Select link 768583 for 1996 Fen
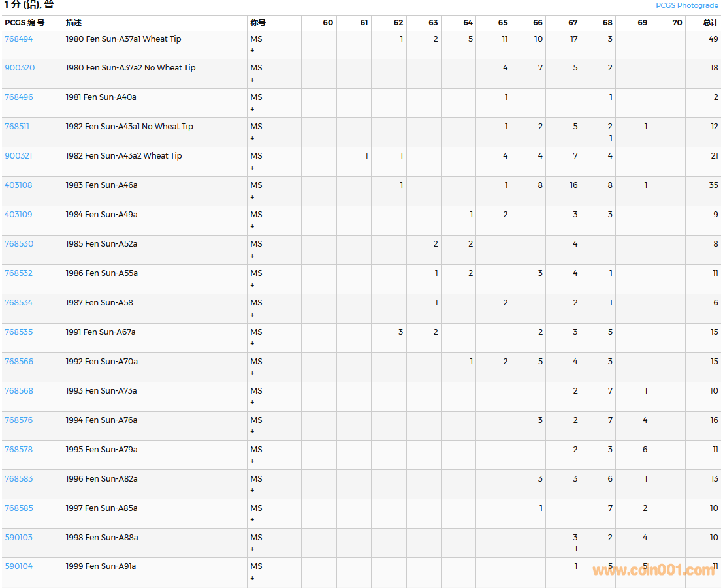 (18, 479)
